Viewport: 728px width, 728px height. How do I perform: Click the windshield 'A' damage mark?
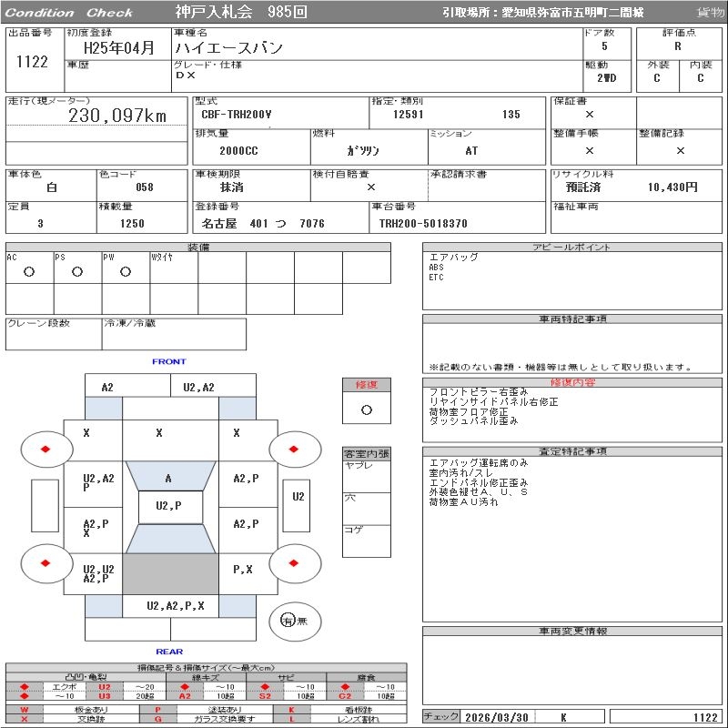tap(168, 479)
